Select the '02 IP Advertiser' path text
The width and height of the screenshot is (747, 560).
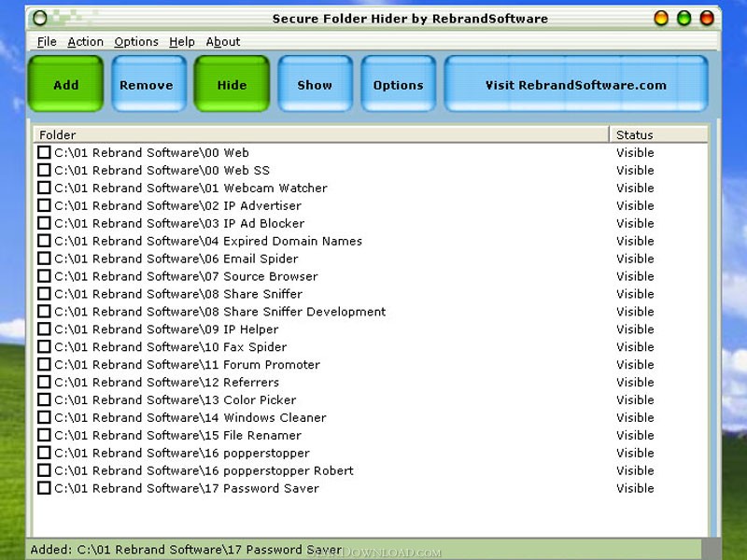(177, 205)
